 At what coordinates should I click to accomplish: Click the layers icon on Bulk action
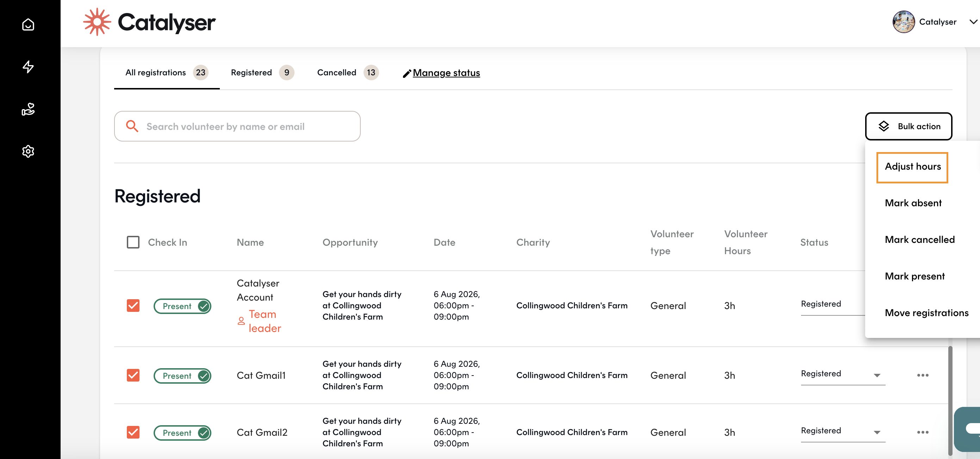[x=884, y=126]
